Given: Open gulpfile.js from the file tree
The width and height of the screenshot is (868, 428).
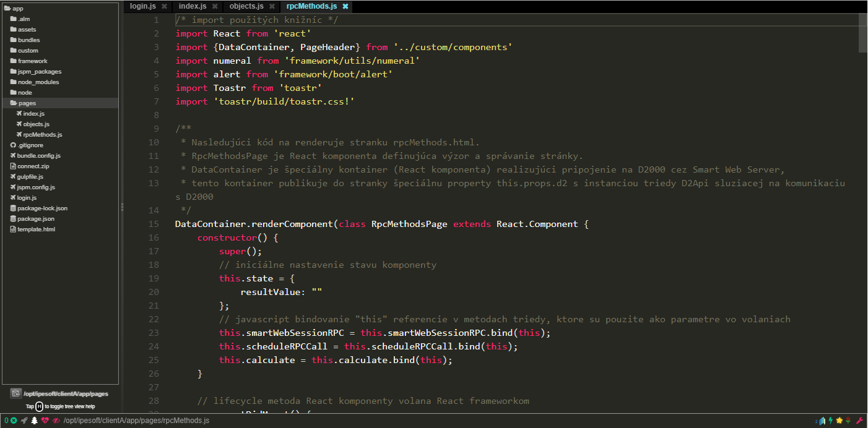Looking at the screenshot, I should click(x=30, y=177).
